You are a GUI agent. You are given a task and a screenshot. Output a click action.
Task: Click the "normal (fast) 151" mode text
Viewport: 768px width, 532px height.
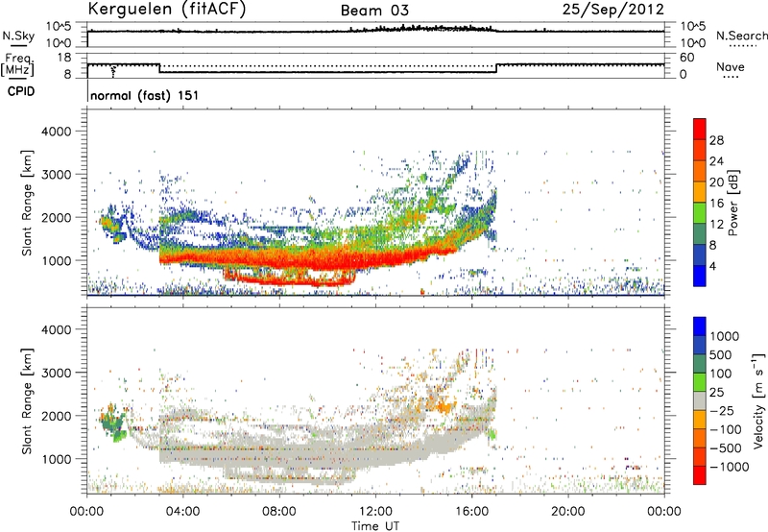pos(145,95)
